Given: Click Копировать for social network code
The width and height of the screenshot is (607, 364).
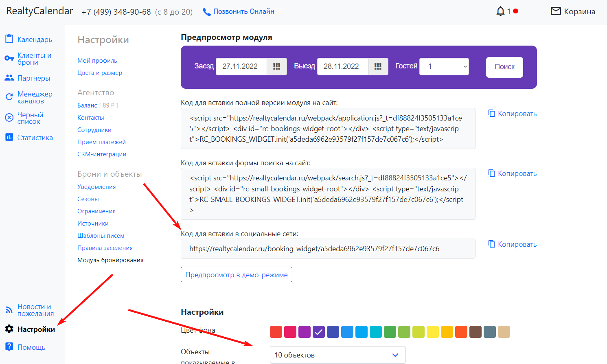Looking at the screenshot, I should click(517, 244).
